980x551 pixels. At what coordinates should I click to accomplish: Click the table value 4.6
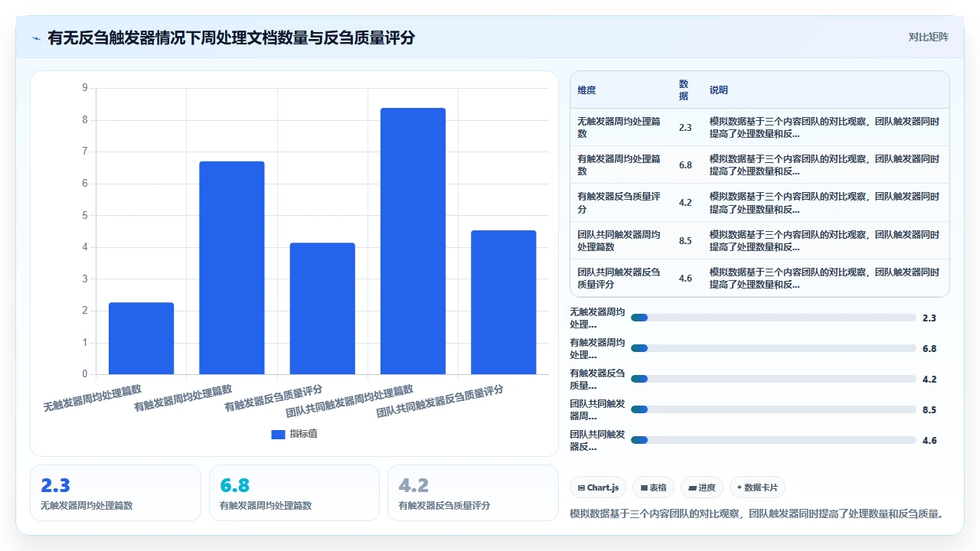pyautogui.click(x=685, y=279)
